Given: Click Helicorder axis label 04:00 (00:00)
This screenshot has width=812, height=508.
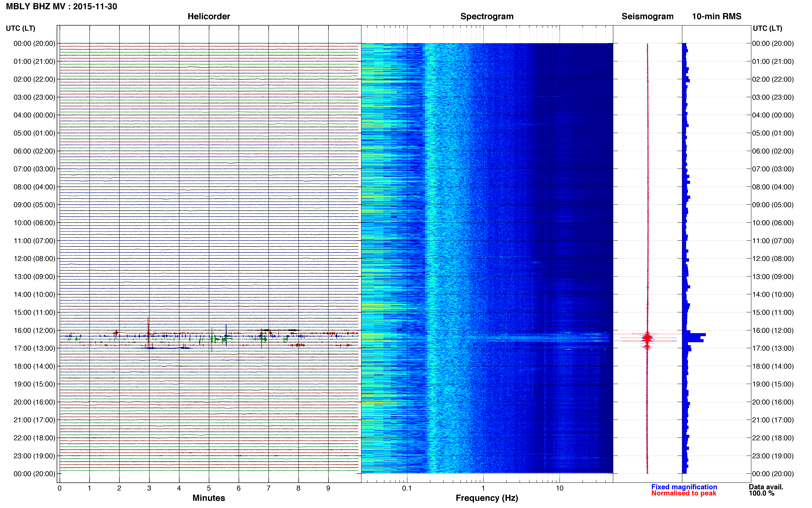Looking at the screenshot, I should pyautogui.click(x=34, y=115).
